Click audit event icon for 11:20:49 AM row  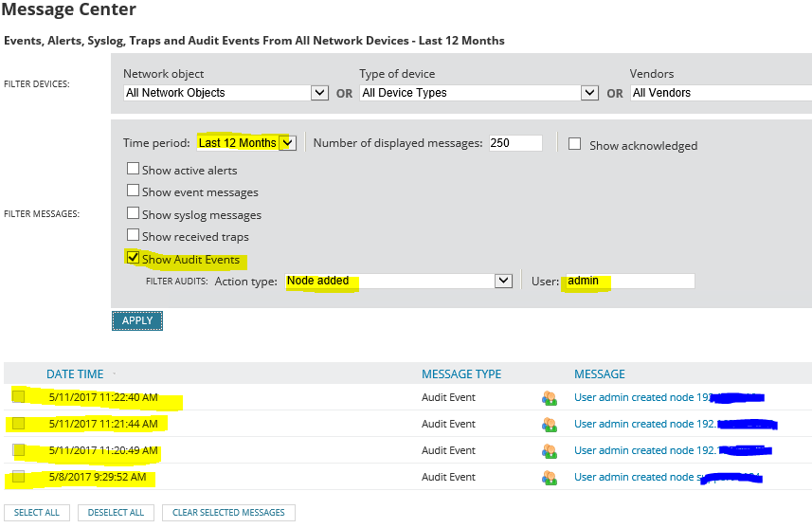tap(548, 451)
